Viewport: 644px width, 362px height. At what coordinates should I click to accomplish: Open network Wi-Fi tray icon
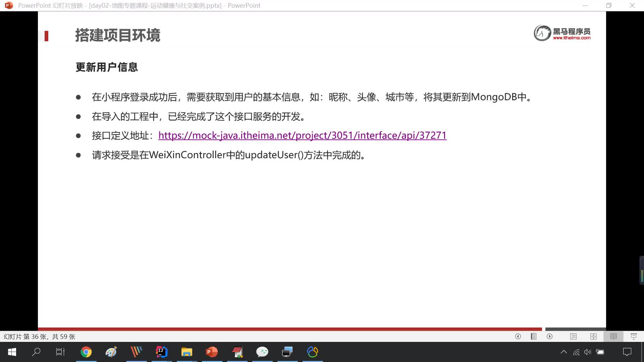576,352
